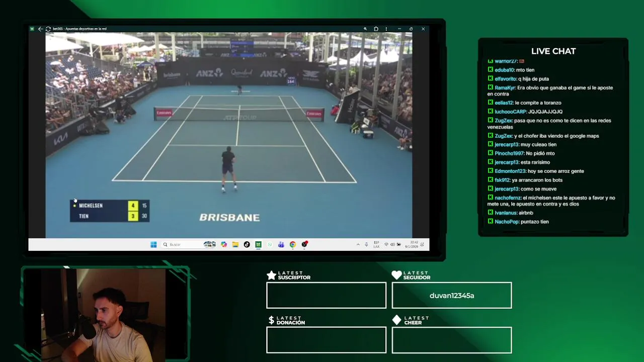Switch to the bet365 taskbar app

click(258, 244)
